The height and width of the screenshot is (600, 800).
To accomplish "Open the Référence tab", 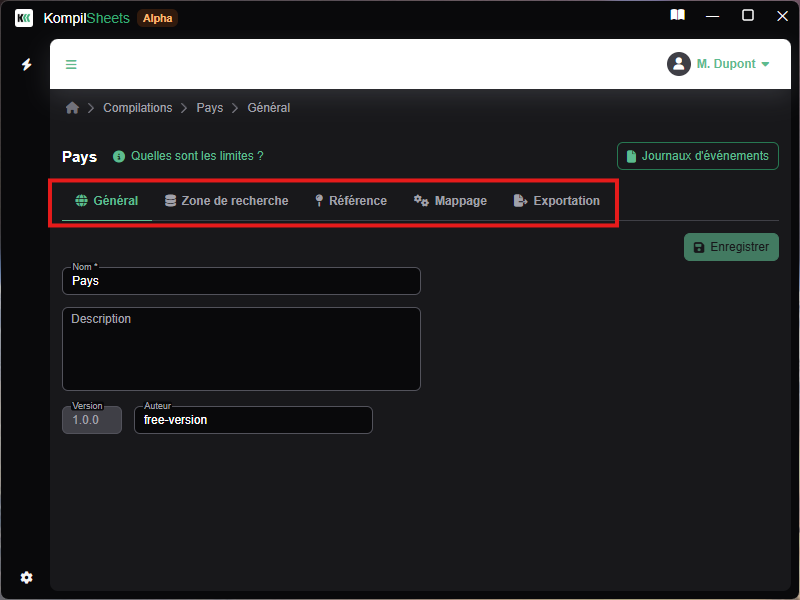I will coord(350,201).
